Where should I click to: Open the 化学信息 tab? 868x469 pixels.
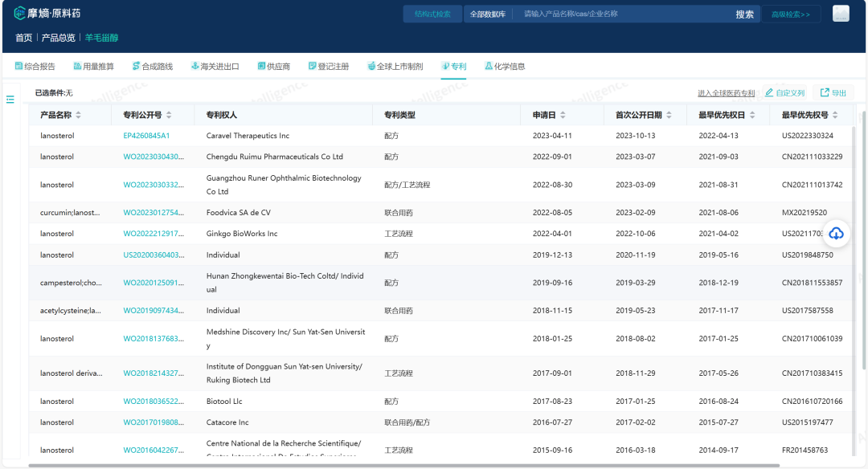pos(505,67)
